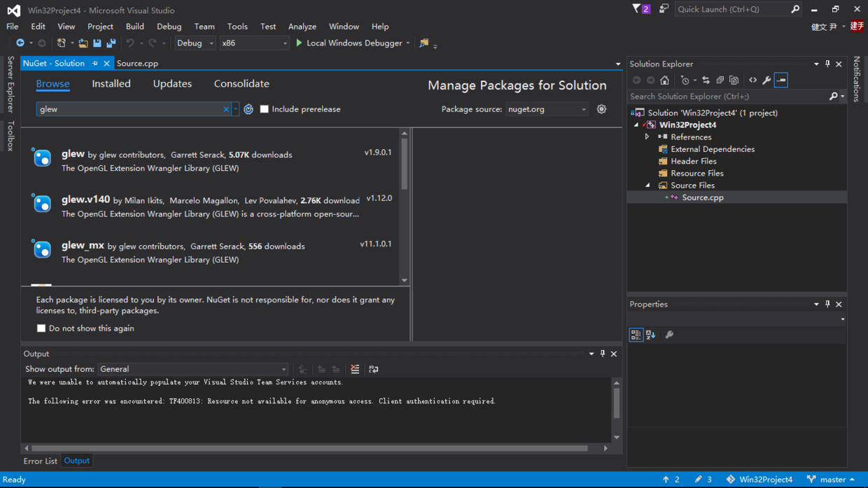The height and width of the screenshot is (488, 868).
Task: Toggle word wrap in Output window
Action: [373, 369]
